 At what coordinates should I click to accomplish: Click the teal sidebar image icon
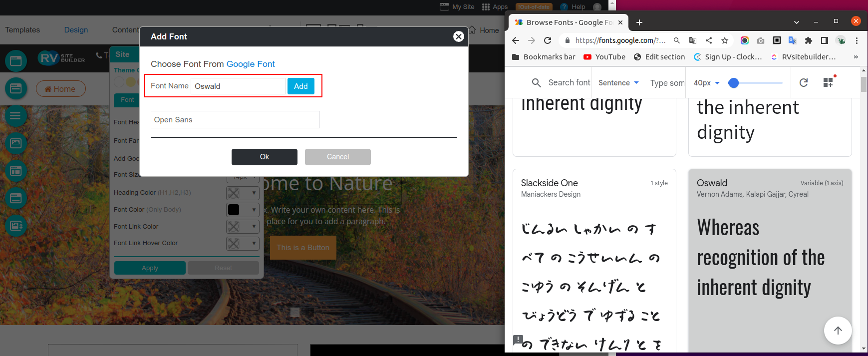16,143
